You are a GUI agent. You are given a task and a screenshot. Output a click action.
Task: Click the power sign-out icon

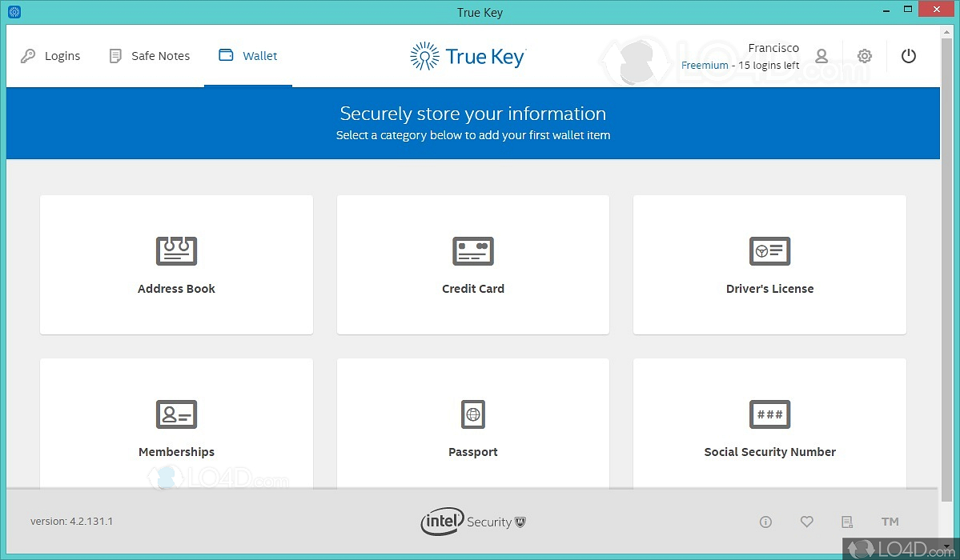[909, 56]
